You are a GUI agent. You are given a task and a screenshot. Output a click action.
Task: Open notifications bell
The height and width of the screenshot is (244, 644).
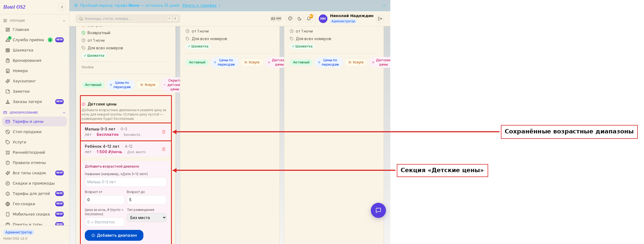coord(309,19)
